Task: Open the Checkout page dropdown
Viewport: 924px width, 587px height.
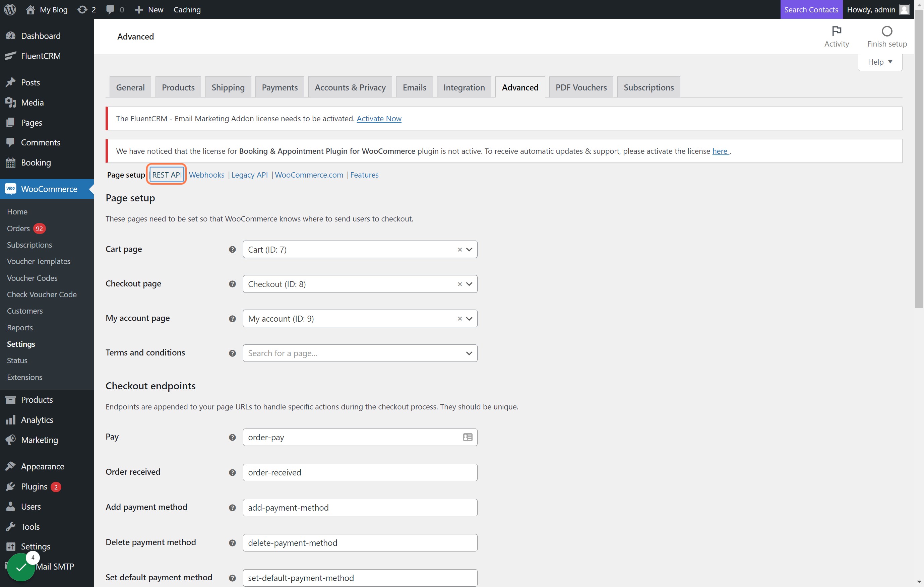Action: point(469,284)
